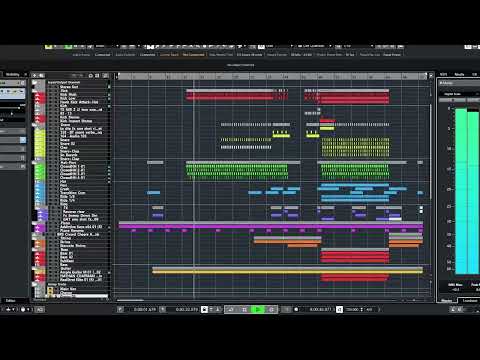Toggle the Cycle loop button in transport

pos(231,309)
